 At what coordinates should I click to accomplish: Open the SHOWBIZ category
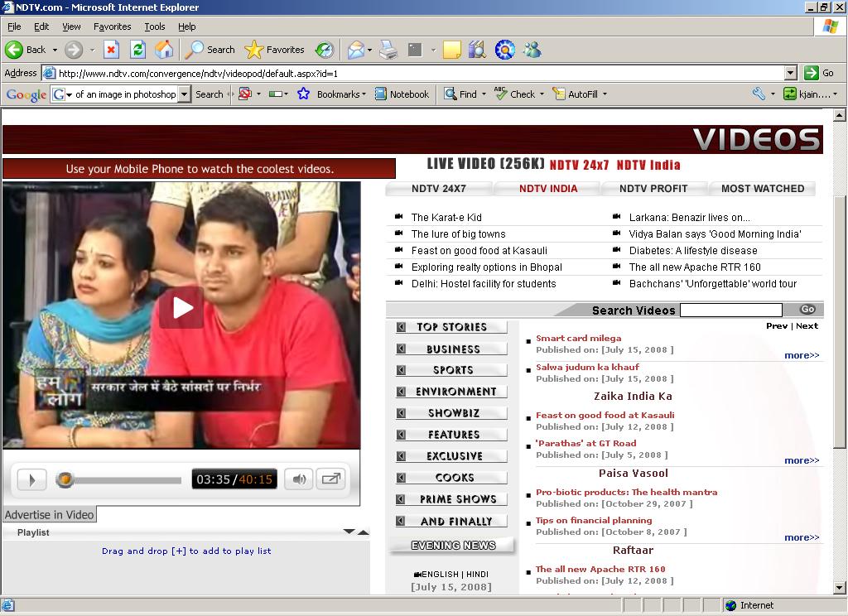point(451,413)
